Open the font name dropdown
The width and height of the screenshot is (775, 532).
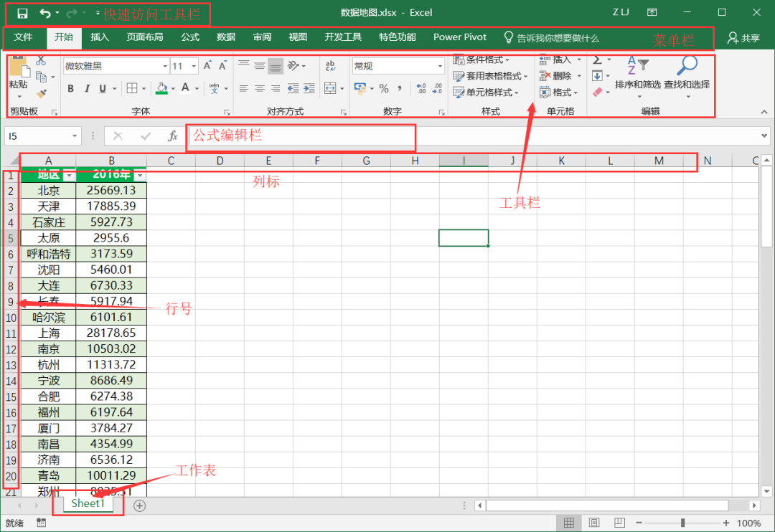click(x=164, y=66)
